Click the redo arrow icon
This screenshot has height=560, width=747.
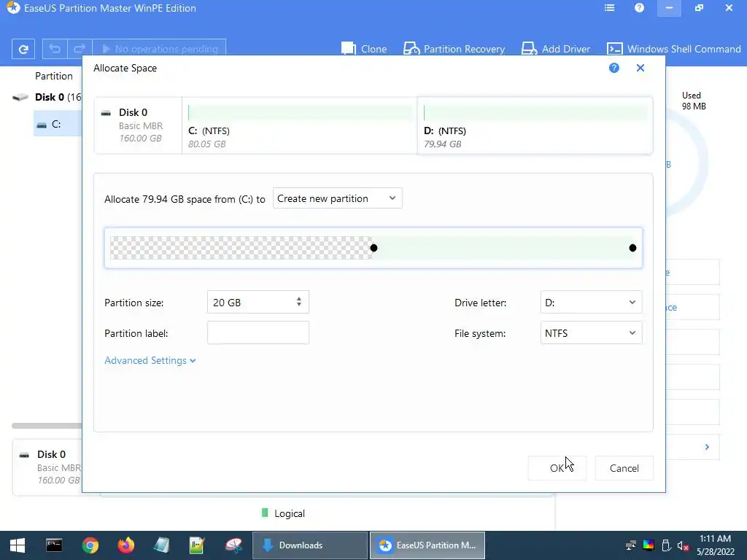(80, 49)
